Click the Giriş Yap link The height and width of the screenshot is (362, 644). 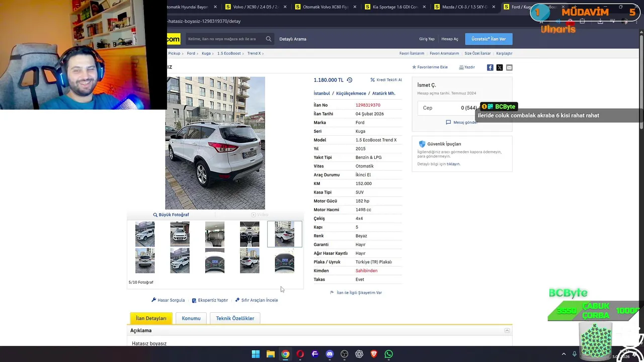(427, 39)
